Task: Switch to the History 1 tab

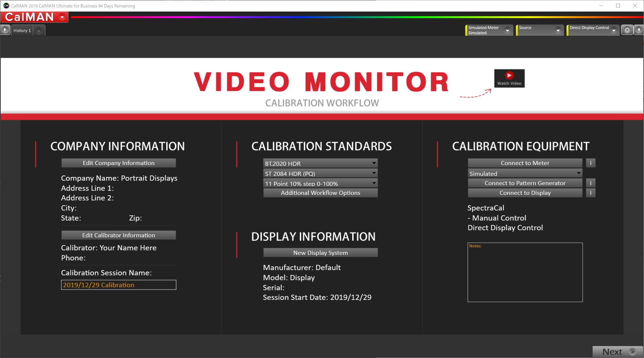Action: [22, 31]
